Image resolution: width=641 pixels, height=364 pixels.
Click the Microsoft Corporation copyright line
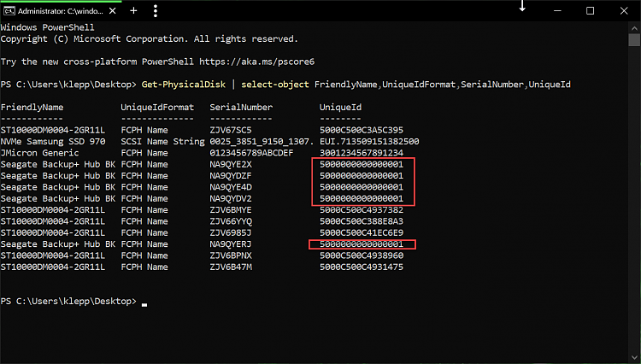(x=150, y=38)
